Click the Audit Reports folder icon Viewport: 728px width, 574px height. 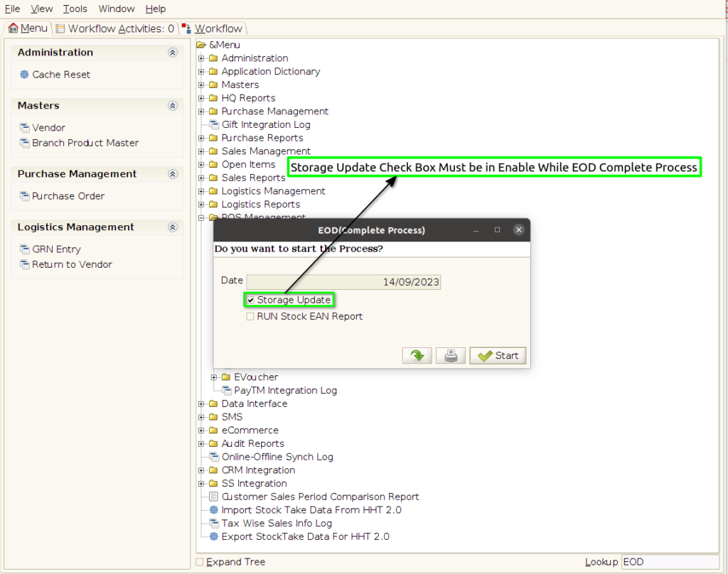click(213, 443)
